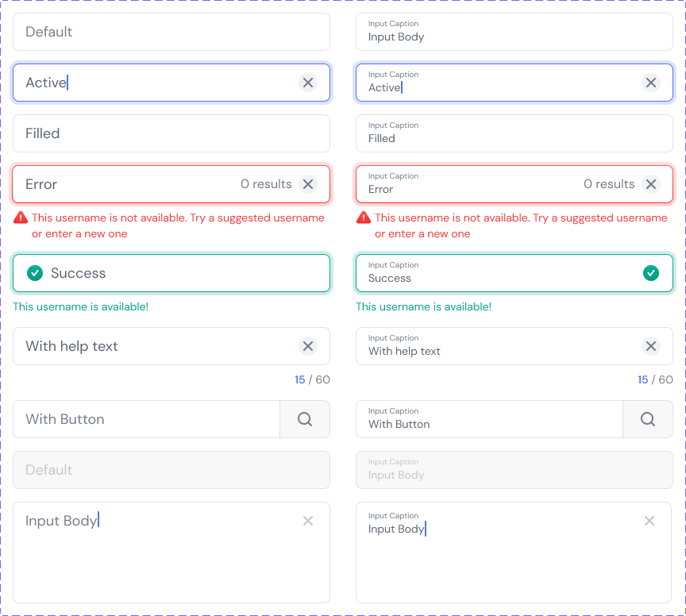
Task: Click the search button beside the uncaptioned "With Button" input
Action: (x=305, y=419)
